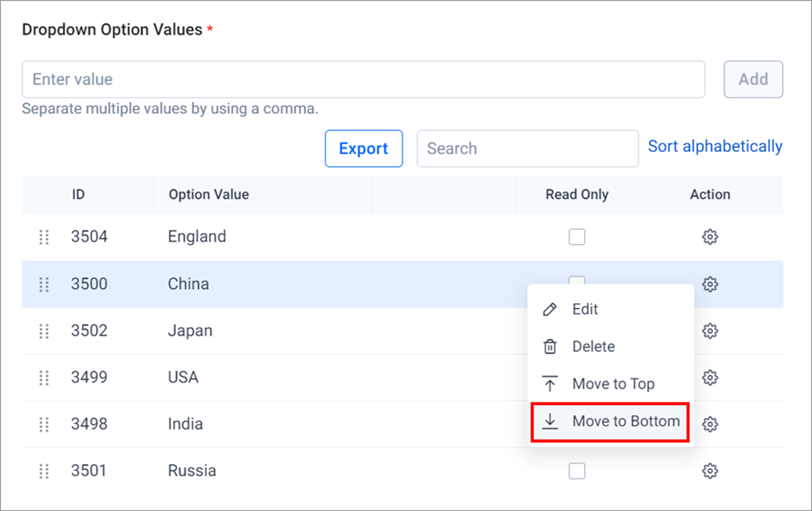Select the USA option value cell
This screenshot has height=511, width=812.
183,378
